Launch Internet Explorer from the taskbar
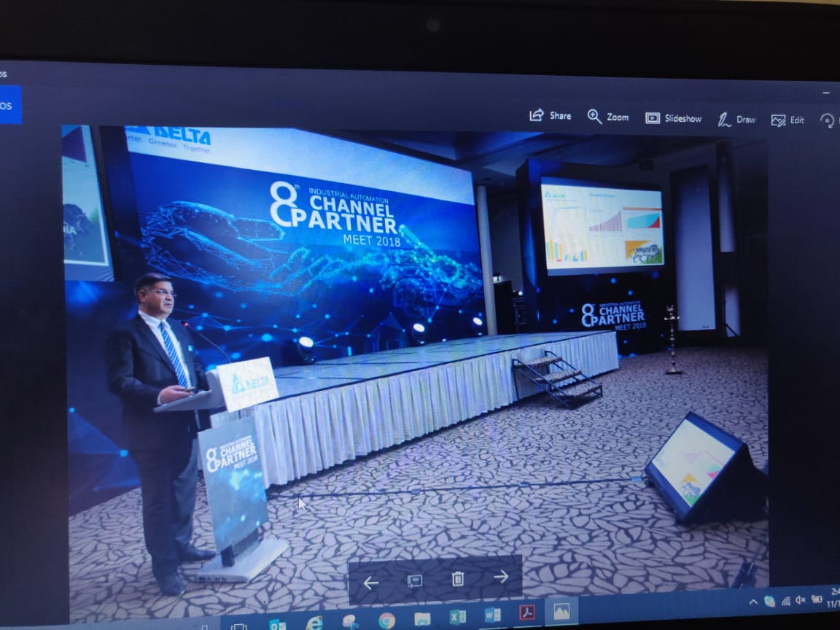This screenshot has height=630, width=840. click(314, 623)
